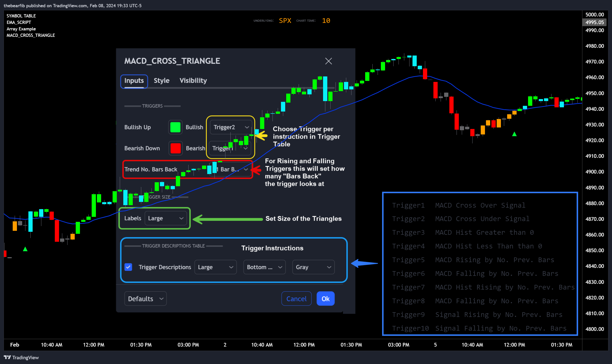Click the Trigger4 MACD Hist Less Than row
This screenshot has width=612, height=364.
(x=467, y=246)
